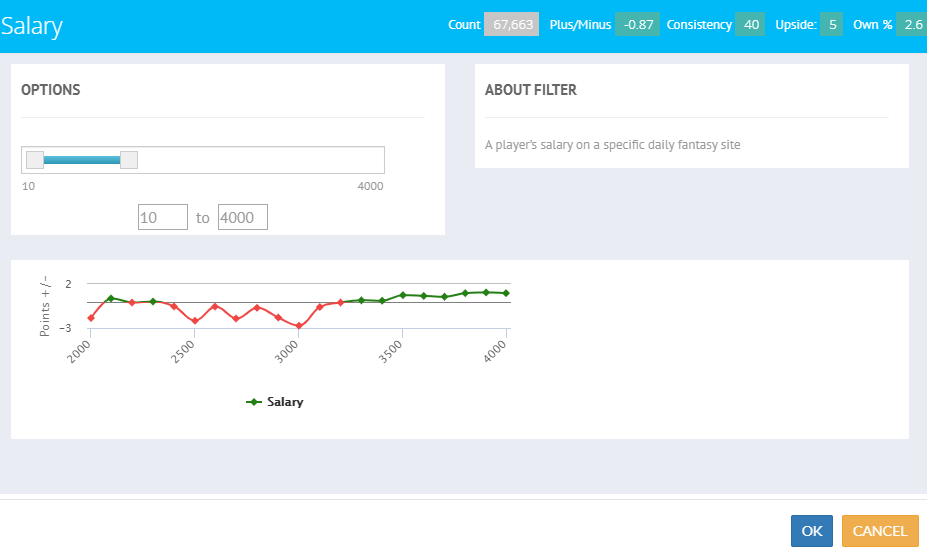
Task: Click the ABOUT FILTER heading
Action: tap(531, 90)
